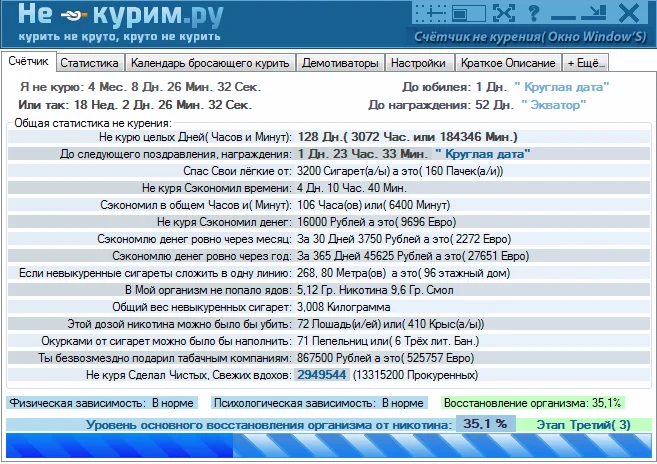
Task: Click the 'Экватор' award link
Action: (547, 104)
